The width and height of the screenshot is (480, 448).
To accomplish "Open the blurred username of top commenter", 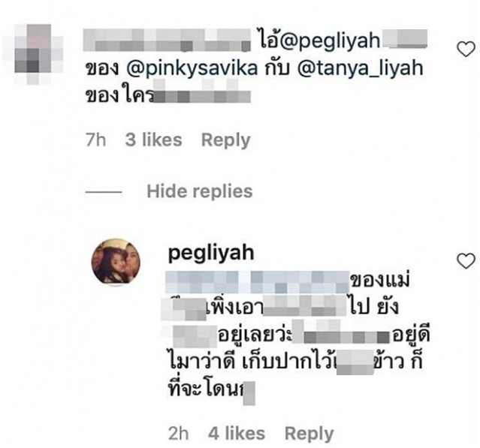I will tap(167, 40).
